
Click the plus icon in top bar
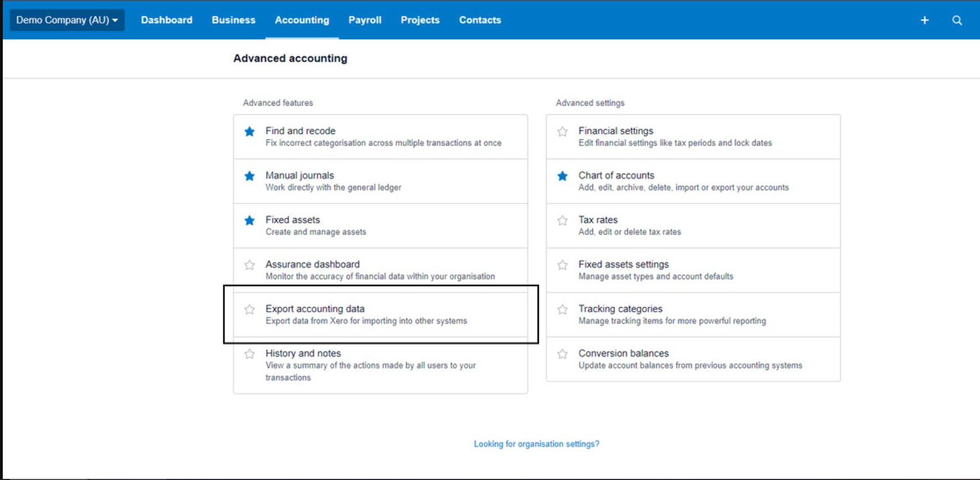[924, 21]
